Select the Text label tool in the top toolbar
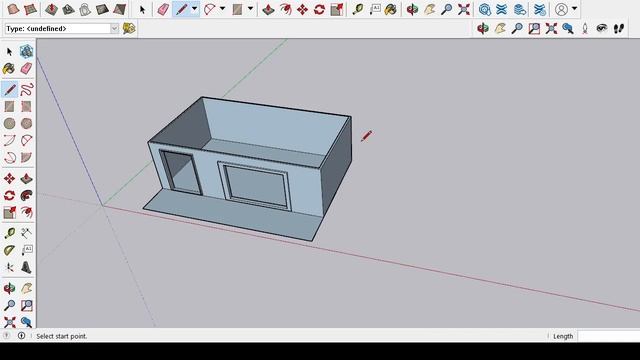Image resolution: width=640 pixels, height=360 pixels. tap(375, 9)
